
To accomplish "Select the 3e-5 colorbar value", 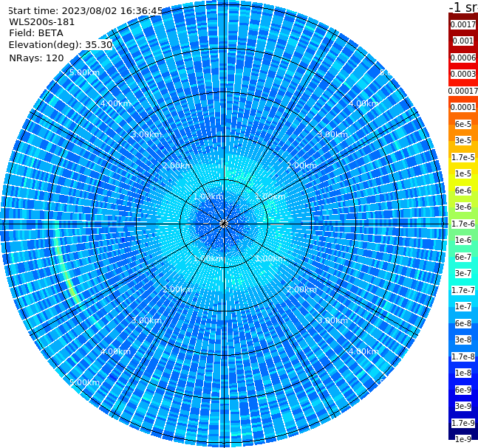I will [x=463, y=140].
